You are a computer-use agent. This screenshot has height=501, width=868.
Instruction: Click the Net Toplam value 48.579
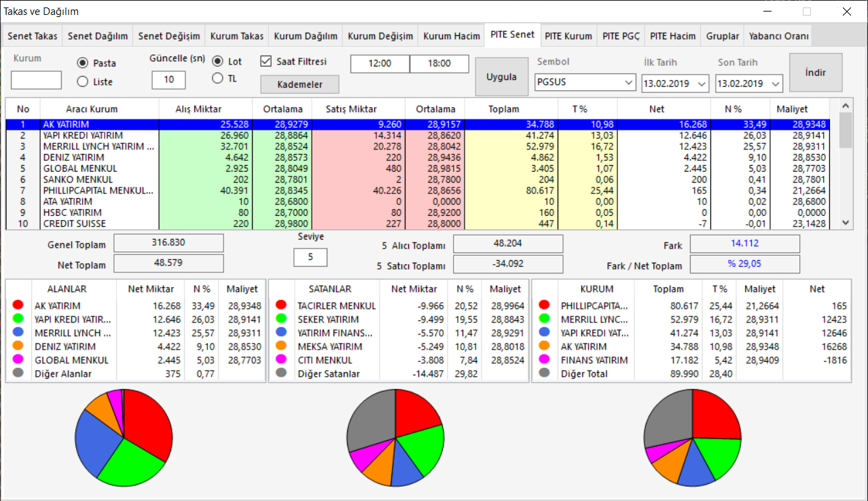point(168,263)
